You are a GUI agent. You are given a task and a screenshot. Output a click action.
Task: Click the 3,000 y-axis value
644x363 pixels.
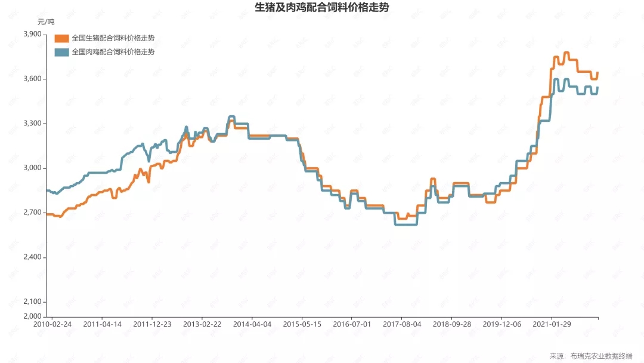(32, 168)
